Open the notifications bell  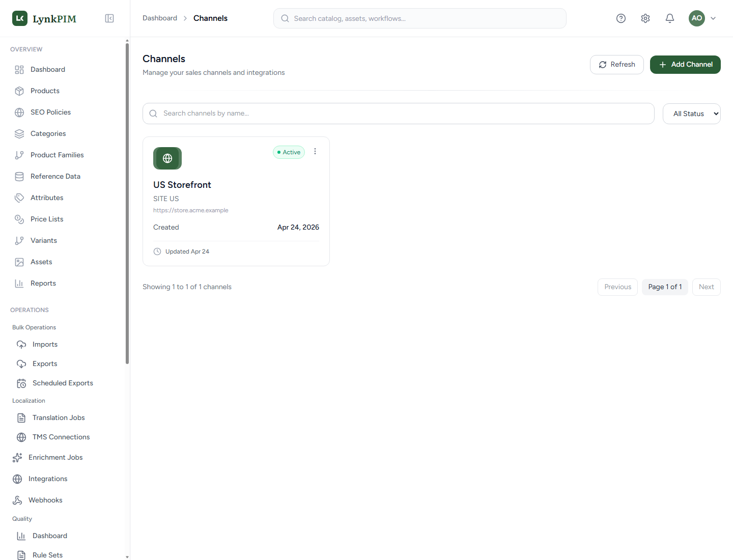click(670, 18)
